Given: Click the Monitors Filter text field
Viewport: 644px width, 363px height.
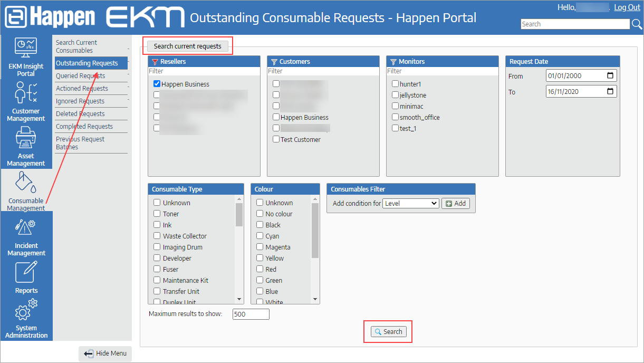Looking at the screenshot, I should (x=443, y=71).
